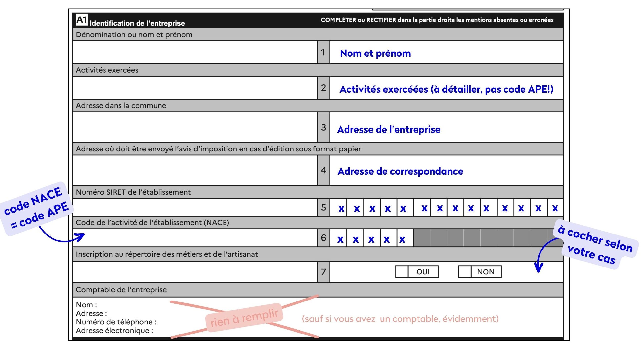The image size is (644, 351).
Task: Click the 'Activités exercées' gray header label
Action: 107,70
